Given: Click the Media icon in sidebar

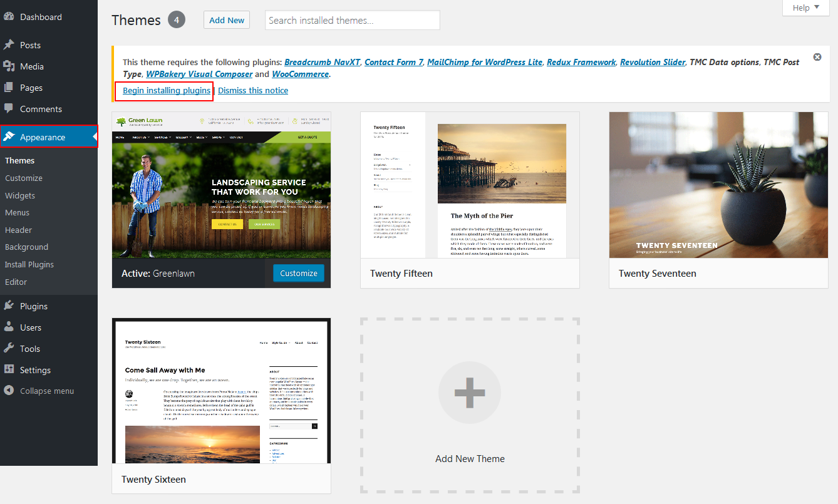Looking at the screenshot, I should coord(9,66).
